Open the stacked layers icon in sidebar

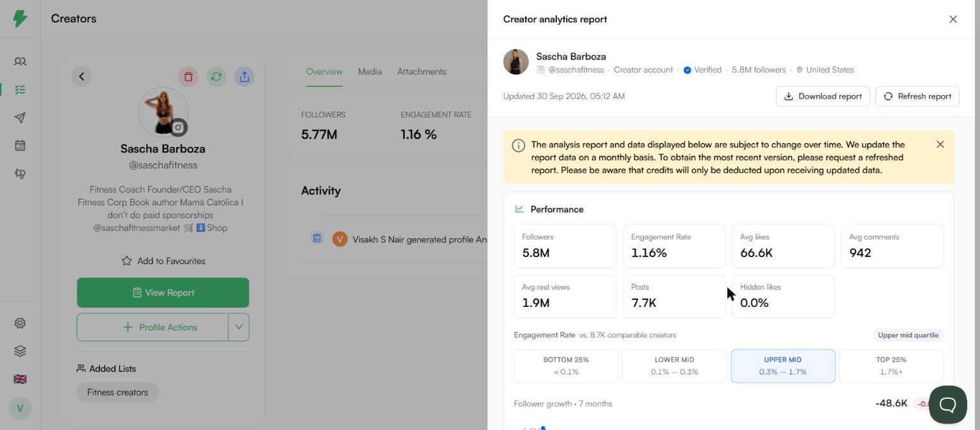[20, 352]
